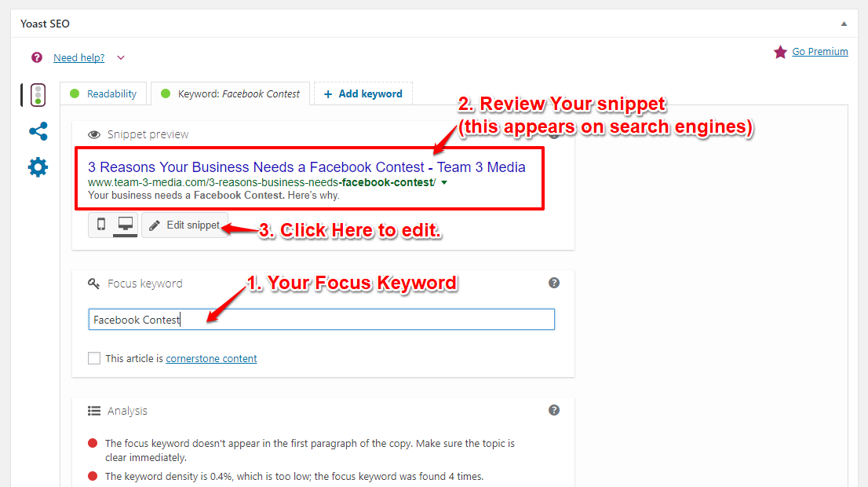Click into the Focus keyword input field
The width and height of the screenshot is (868, 487).
pyautogui.click(x=321, y=320)
